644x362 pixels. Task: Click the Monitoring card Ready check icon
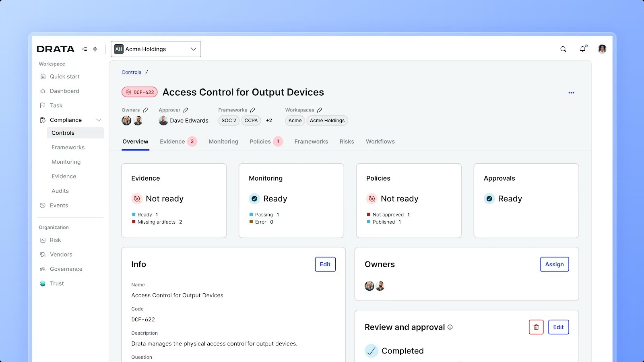click(x=254, y=199)
